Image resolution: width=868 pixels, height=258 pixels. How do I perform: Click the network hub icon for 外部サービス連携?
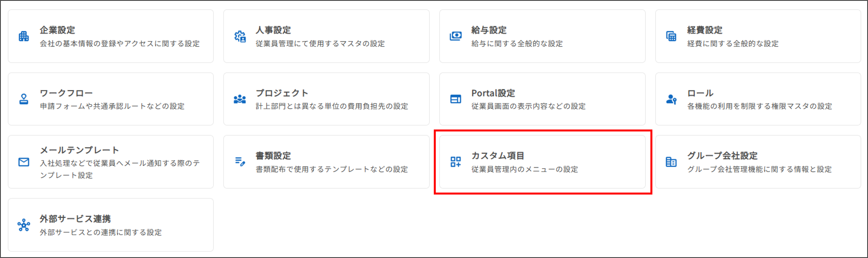24,225
